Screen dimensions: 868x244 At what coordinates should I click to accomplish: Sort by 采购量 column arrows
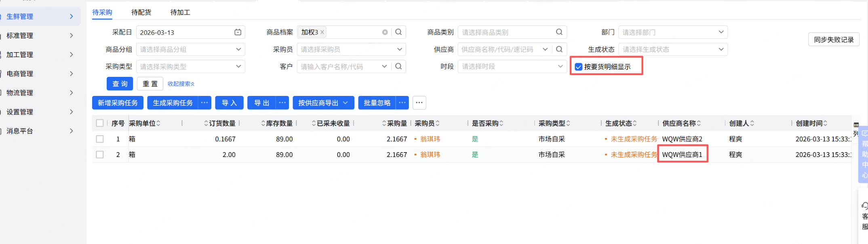point(384,123)
